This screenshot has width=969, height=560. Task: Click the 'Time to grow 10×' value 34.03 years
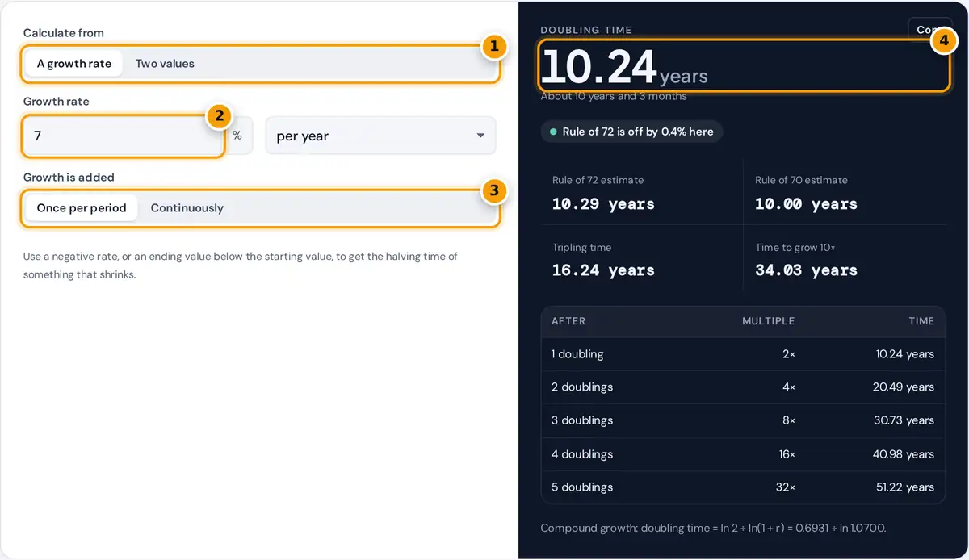tap(806, 270)
